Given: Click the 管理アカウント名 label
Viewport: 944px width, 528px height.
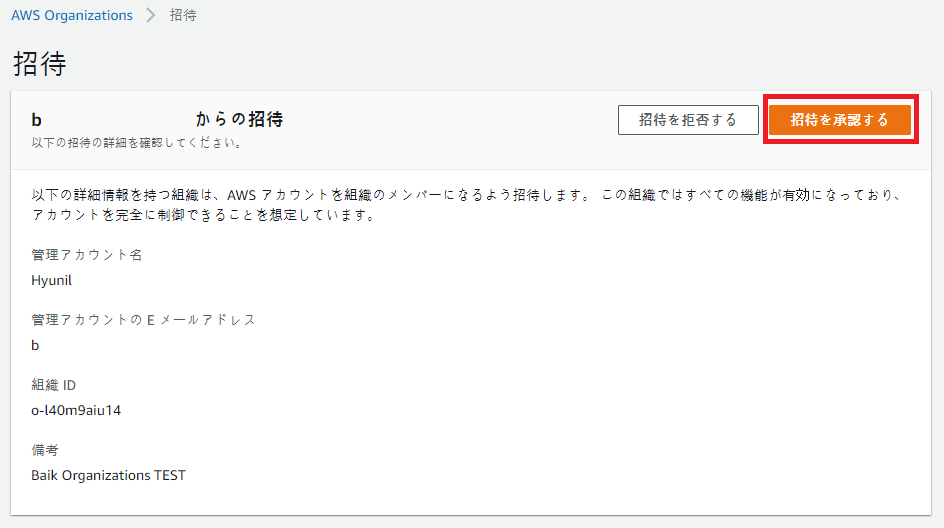Looking at the screenshot, I should (87, 255).
